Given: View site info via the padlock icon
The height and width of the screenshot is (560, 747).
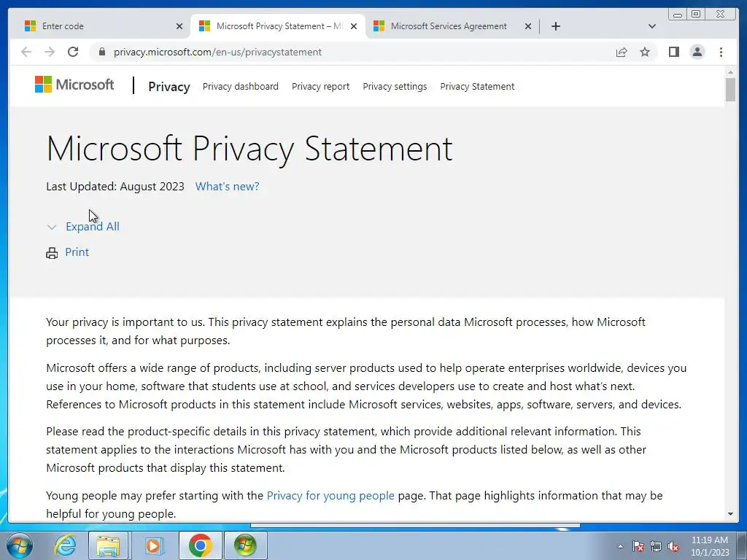Looking at the screenshot, I should pyautogui.click(x=101, y=52).
